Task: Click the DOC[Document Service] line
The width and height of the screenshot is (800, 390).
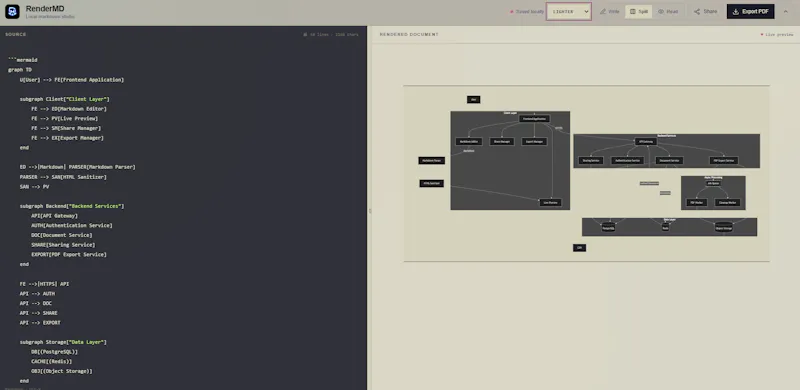Action: click(x=62, y=235)
